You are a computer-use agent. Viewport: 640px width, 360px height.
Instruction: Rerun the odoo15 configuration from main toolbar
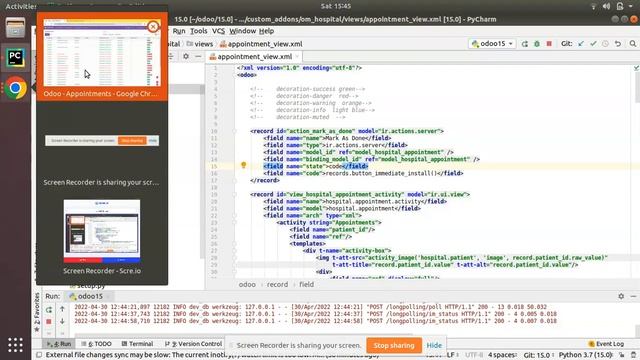[524, 44]
